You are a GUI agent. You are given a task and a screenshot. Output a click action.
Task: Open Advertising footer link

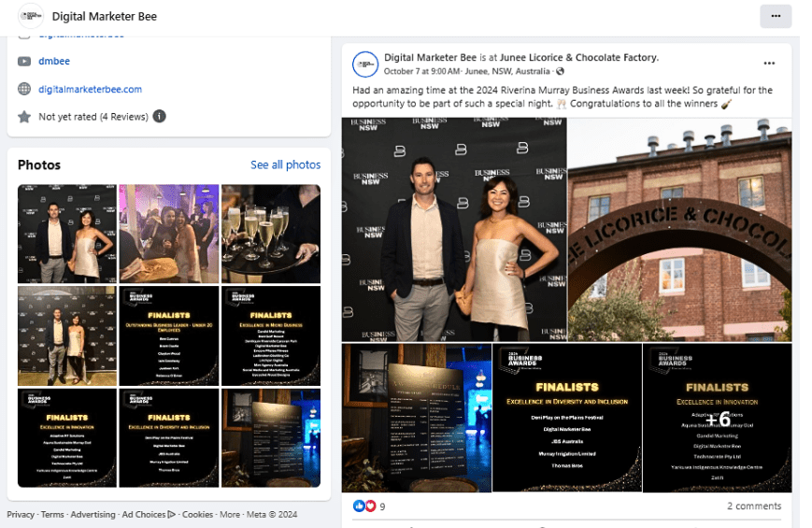pos(93,514)
